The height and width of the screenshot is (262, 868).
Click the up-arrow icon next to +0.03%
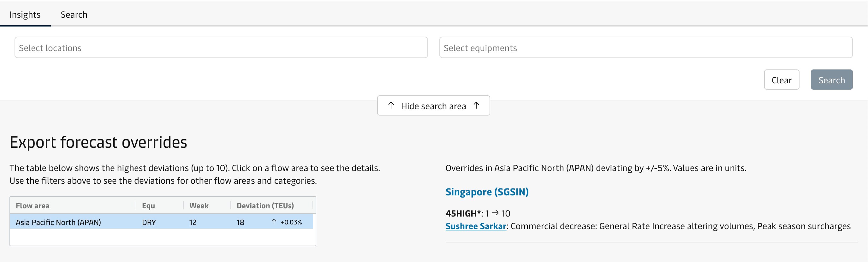[274, 222]
